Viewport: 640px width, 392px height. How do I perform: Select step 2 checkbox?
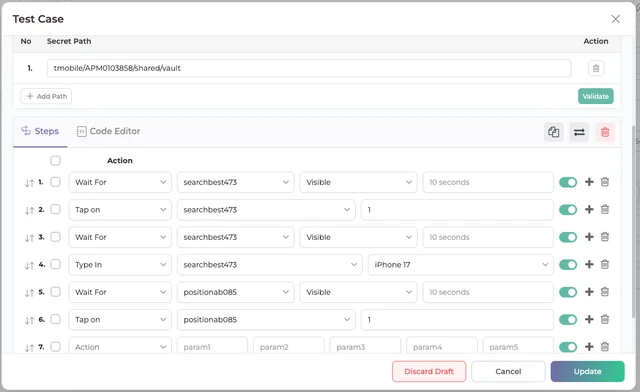pos(56,209)
